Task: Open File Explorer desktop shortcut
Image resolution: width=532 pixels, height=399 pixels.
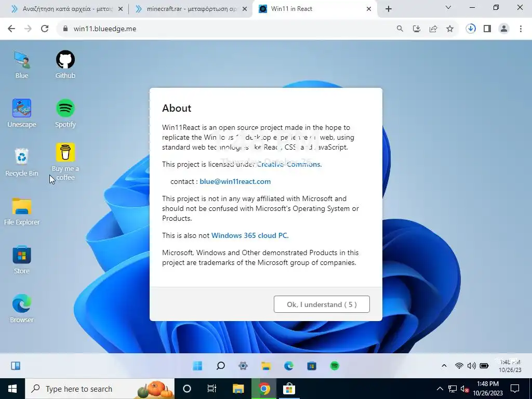Action: click(x=22, y=211)
